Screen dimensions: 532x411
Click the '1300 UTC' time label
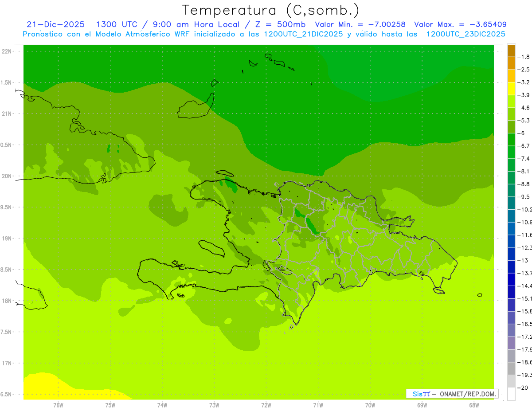pyautogui.click(x=117, y=24)
